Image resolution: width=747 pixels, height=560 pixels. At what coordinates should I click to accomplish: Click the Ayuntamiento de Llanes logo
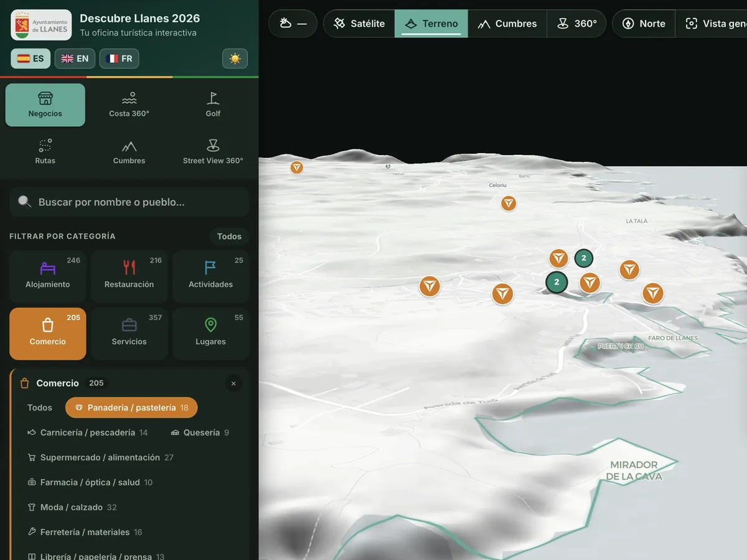(41, 25)
